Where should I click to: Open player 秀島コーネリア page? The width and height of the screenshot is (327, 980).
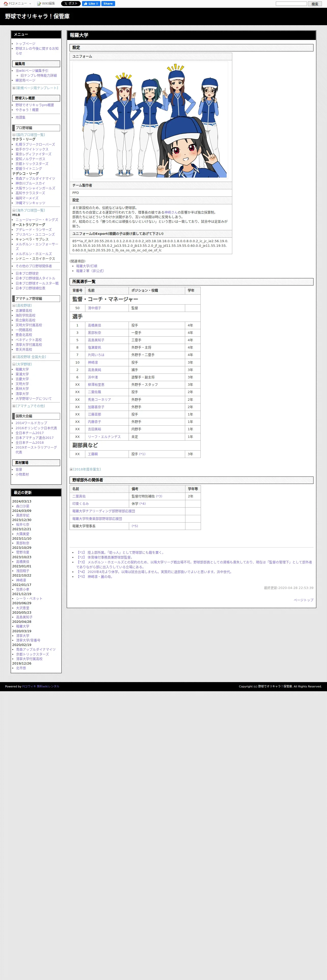99,400
